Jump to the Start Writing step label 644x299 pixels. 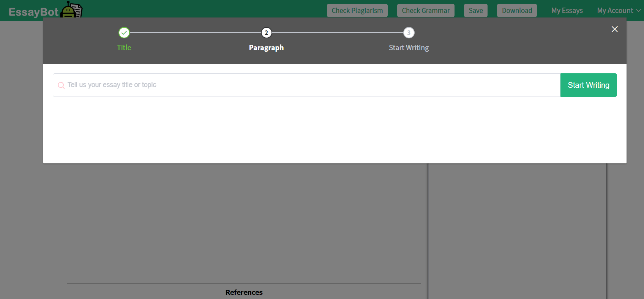coord(409,47)
